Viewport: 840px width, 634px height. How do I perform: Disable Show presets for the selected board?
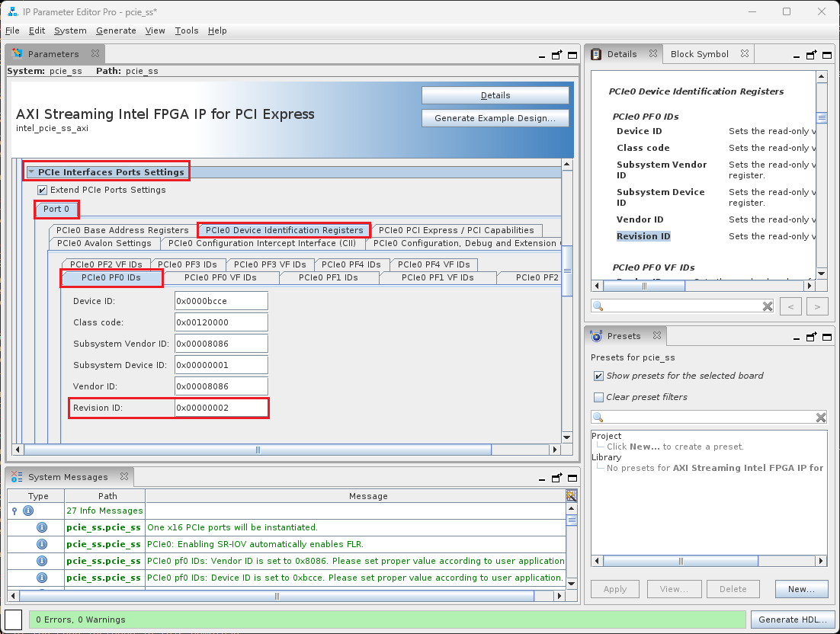598,376
